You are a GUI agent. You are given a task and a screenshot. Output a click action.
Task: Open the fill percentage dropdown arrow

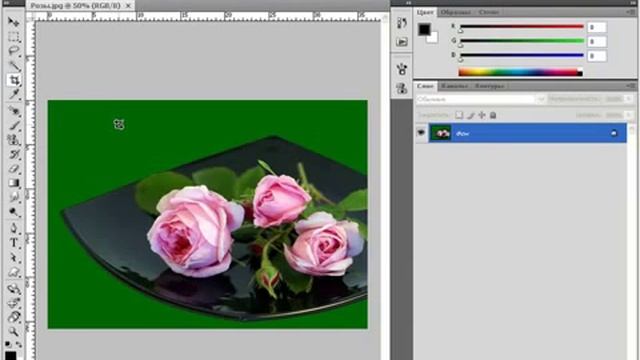(629, 116)
